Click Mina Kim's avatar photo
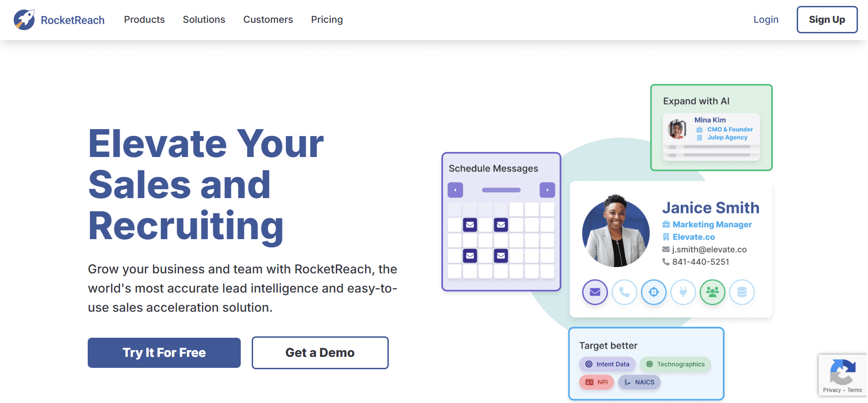 point(677,129)
